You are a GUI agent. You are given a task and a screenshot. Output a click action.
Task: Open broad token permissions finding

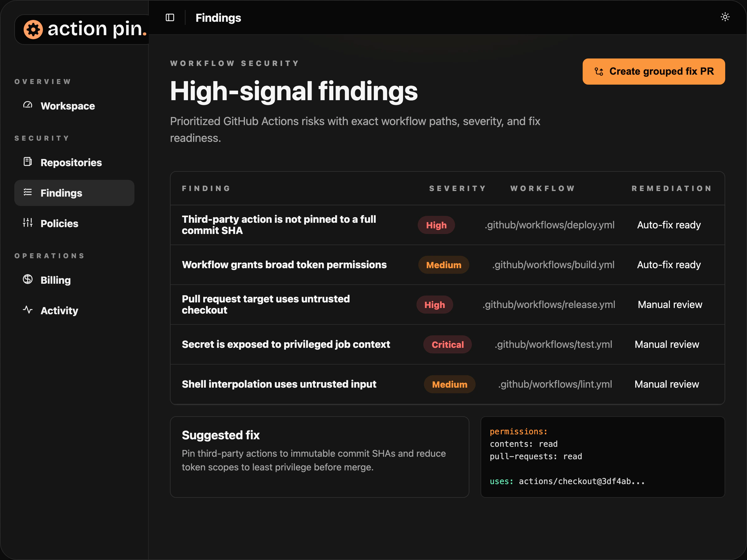[x=284, y=265]
